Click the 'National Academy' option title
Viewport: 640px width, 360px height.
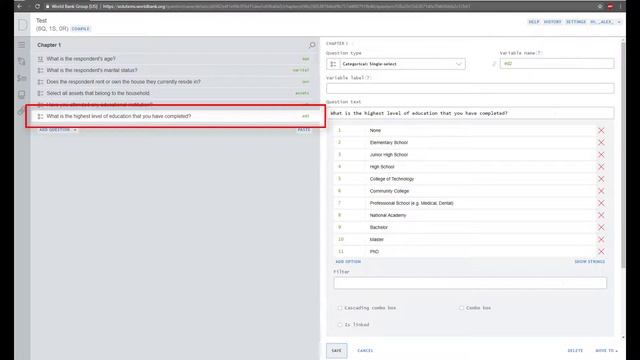pos(388,215)
